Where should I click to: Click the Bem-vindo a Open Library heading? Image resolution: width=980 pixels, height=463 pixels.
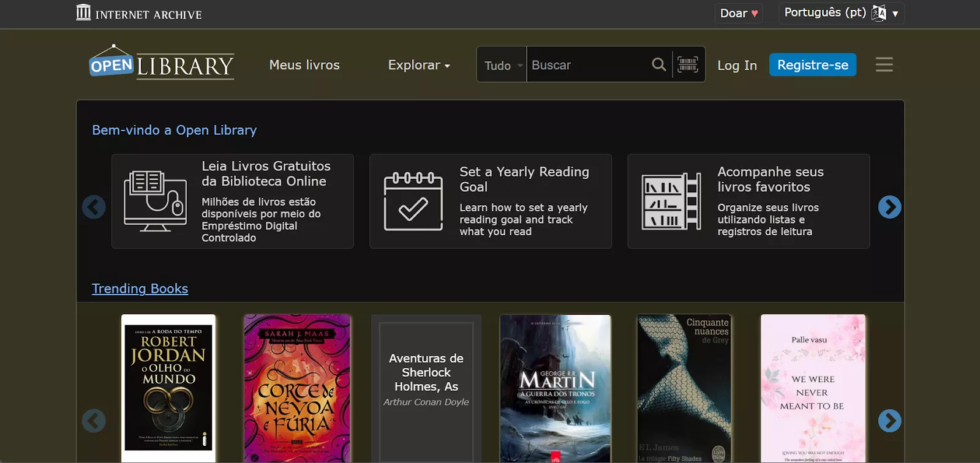(175, 130)
